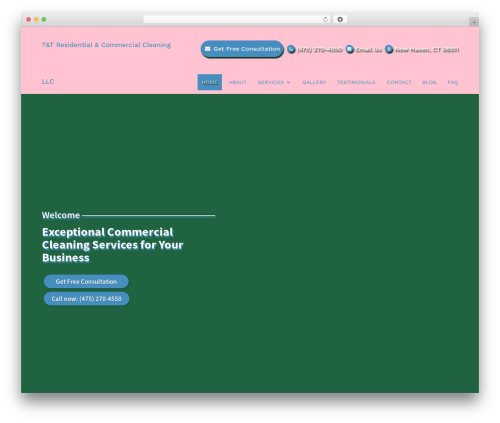Click the yellow minimize window button
Viewport: 500px width, 423px height.
[x=36, y=19]
